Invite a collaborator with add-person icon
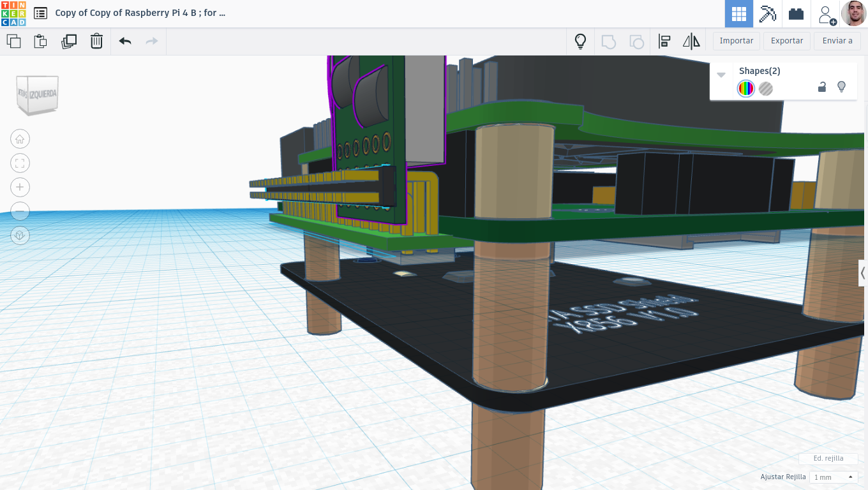 coord(827,15)
